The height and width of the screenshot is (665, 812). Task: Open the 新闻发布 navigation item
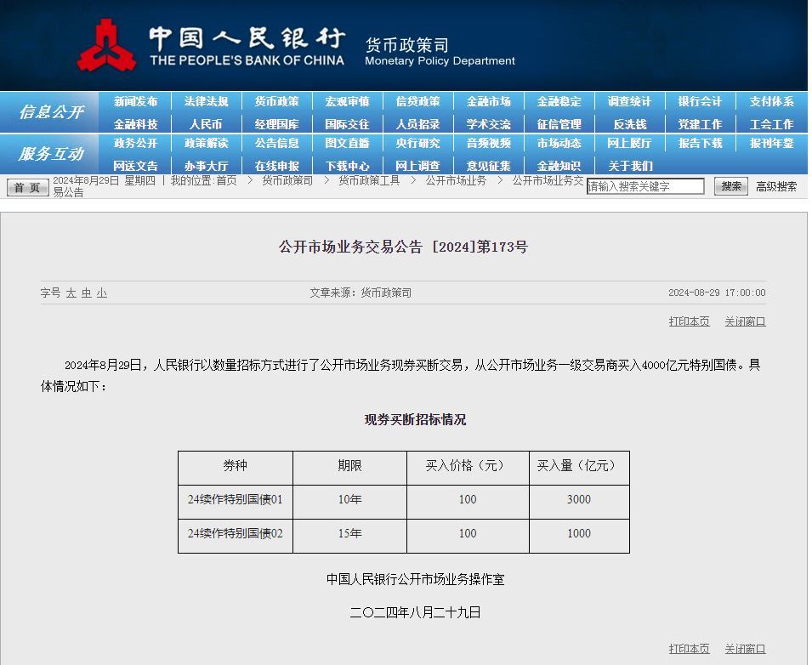coord(136,101)
